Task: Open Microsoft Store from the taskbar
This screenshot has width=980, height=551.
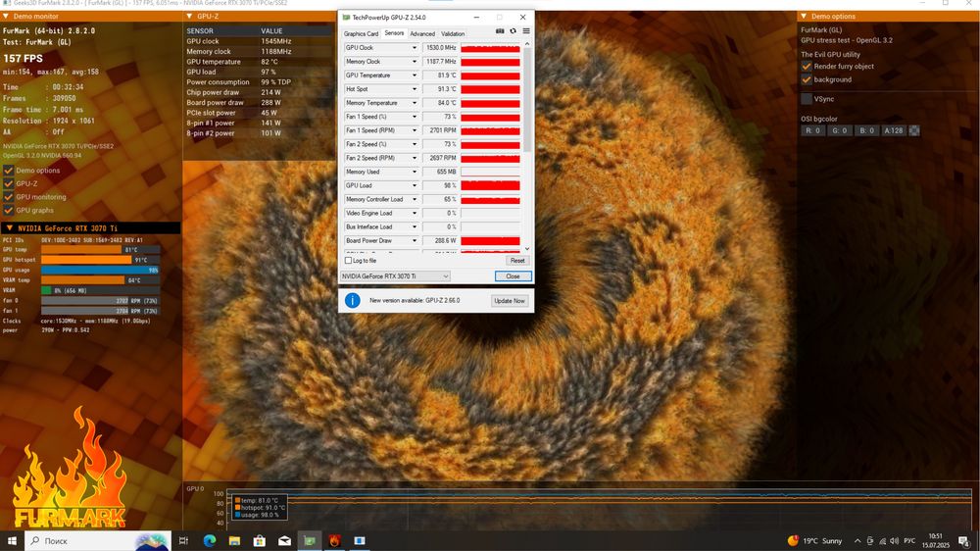Action: [260, 541]
